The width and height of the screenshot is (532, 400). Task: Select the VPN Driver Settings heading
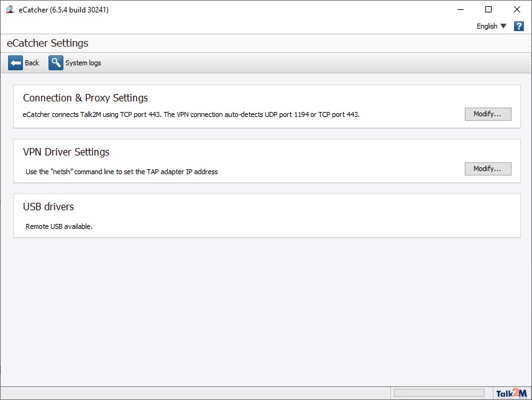[x=66, y=152]
